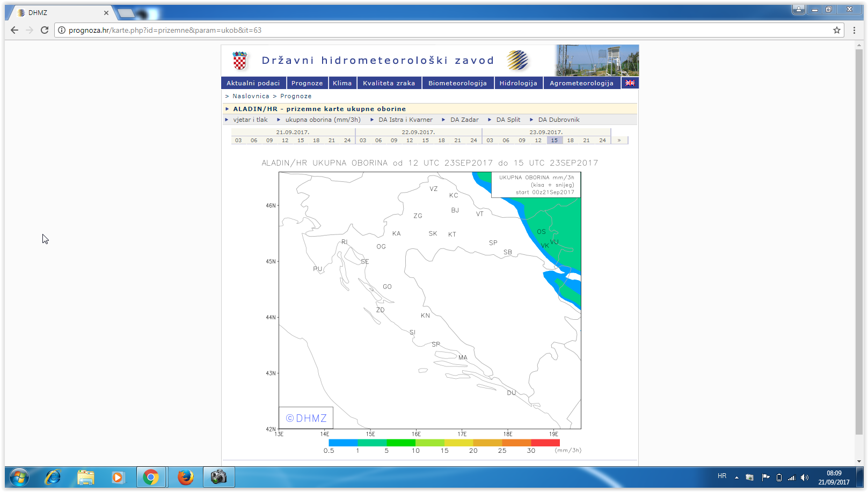Image resolution: width=868 pixels, height=492 pixels.
Task: Open Internet Explorer from the taskbar
Action: coord(53,477)
